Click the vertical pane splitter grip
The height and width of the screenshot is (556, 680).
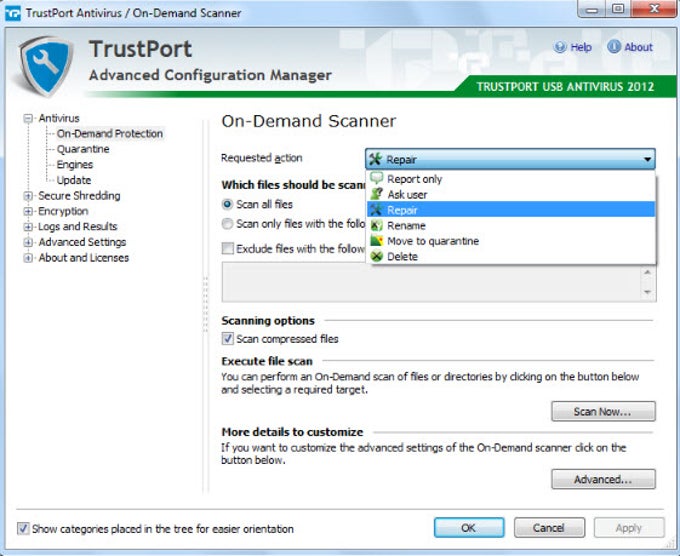point(206,304)
